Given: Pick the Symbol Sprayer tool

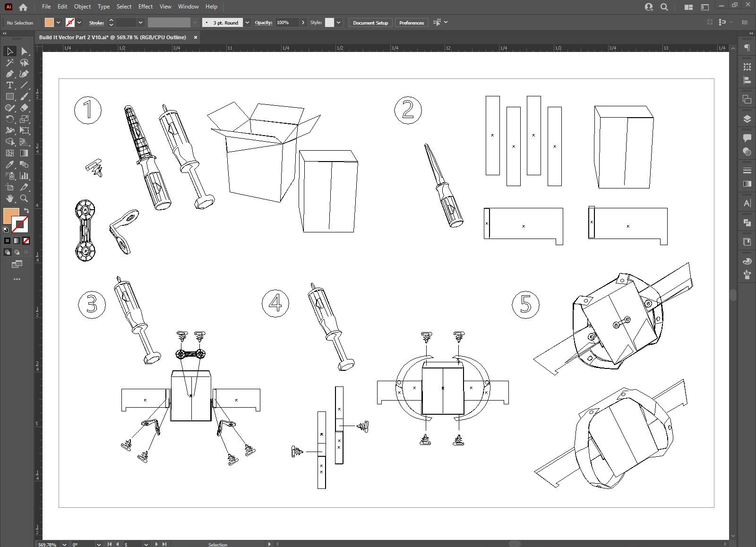Looking at the screenshot, I should coord(10,176).
